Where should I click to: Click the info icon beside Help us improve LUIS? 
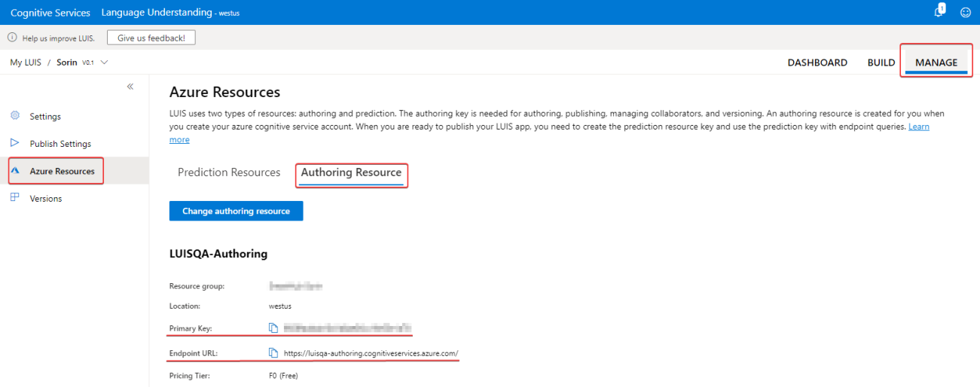point(12,38)
